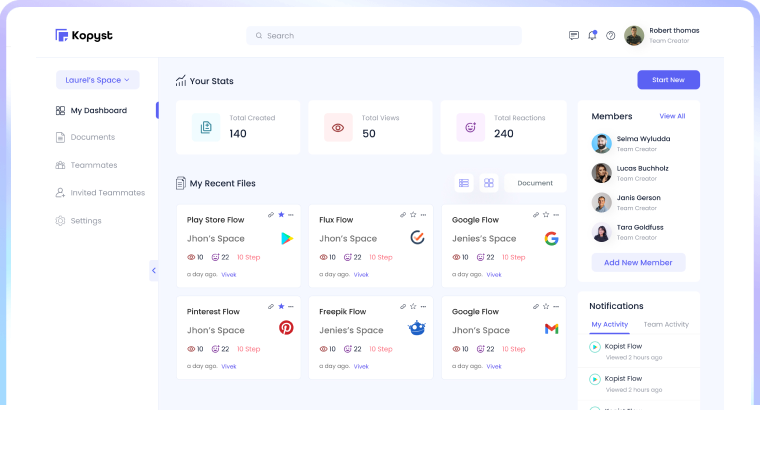Click Add New Member button
The image size is (760, 455).
pyautogui.click(x=638, y=262)
